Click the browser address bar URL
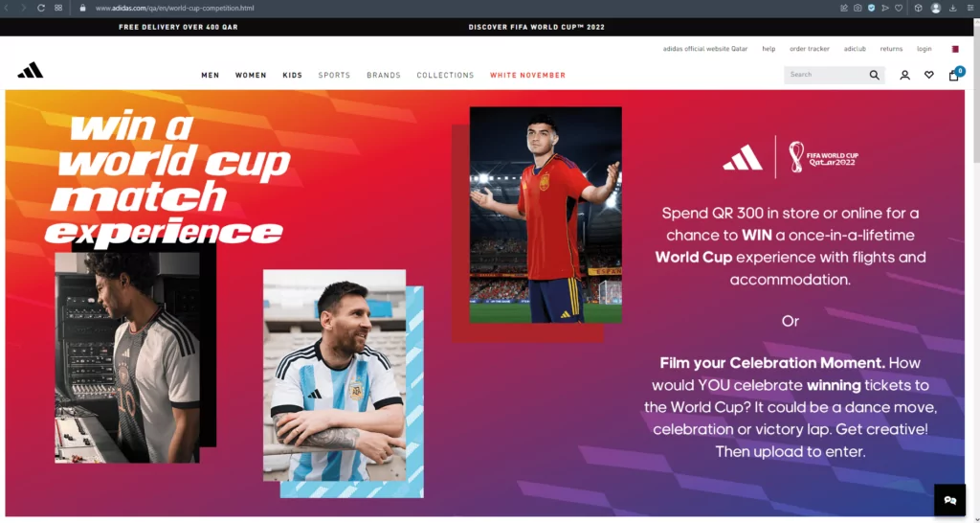This screenshot has height=523, width=980. tap(174, 8)
